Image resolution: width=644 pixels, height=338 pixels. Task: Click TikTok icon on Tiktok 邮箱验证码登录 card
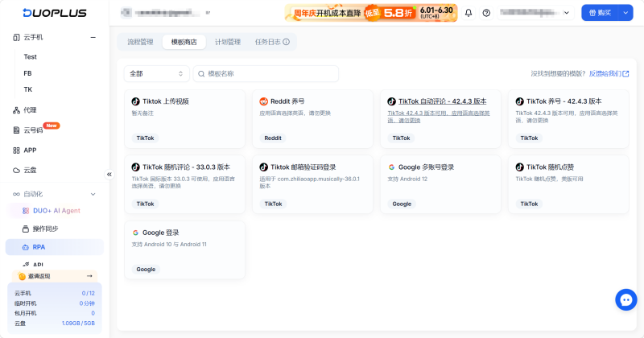264,167
